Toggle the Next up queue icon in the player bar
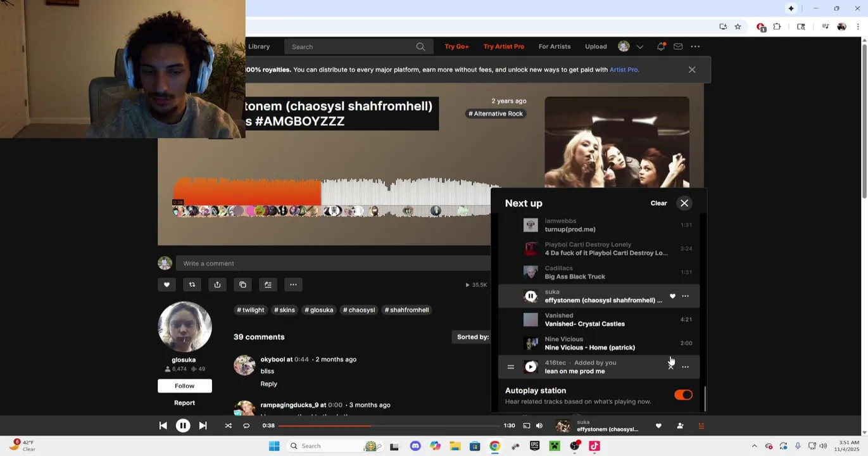This screenshot has width=868, height=456. tap(701, 426)
